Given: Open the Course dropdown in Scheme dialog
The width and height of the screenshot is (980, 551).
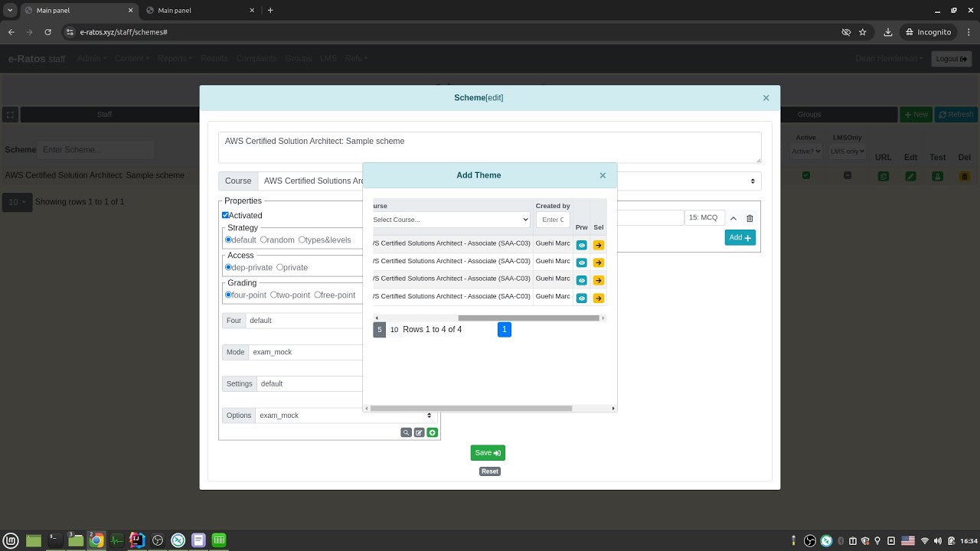Looking at the screenshot, I should pos(509,181).
